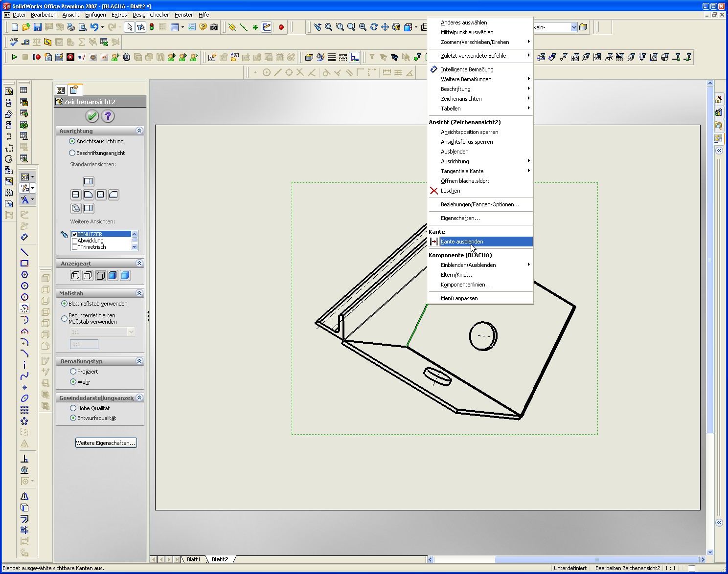The width and height of the screenshot is (728, 574).
Task: Choose the Projiziert dimension type
Action: click(x=73, y=372)
